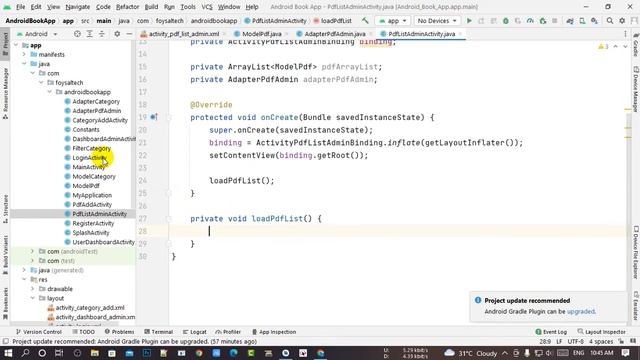Click the Select Opened File target icon
The image size is (640, 360).
tap(77, 34)
